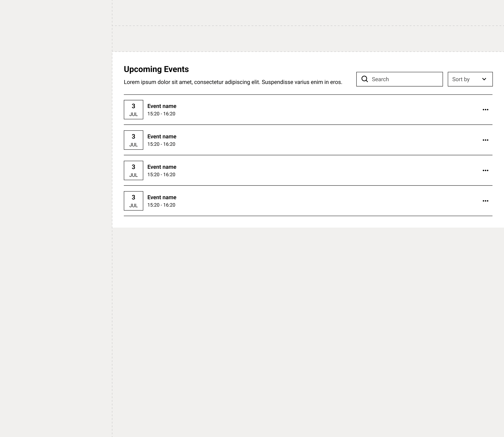
Task: Open the three-dot menu for the fourth event
Action: pyautogui.click(x=485, y=201)
